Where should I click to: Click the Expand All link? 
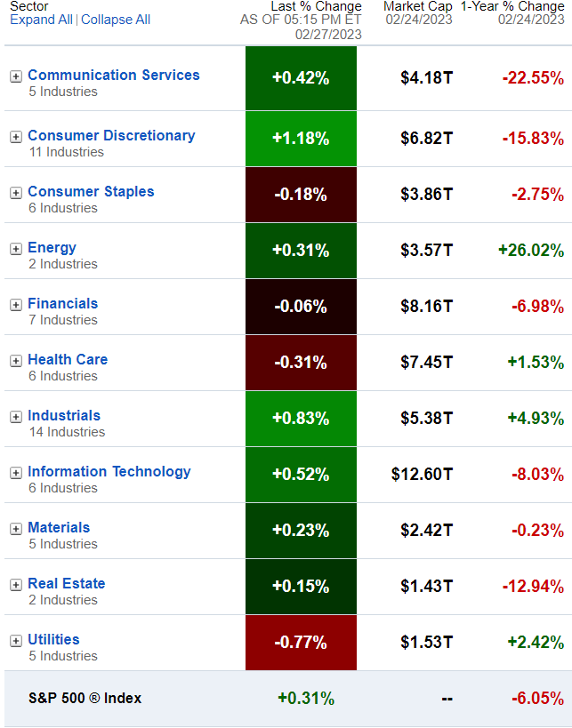pos(41,20)
